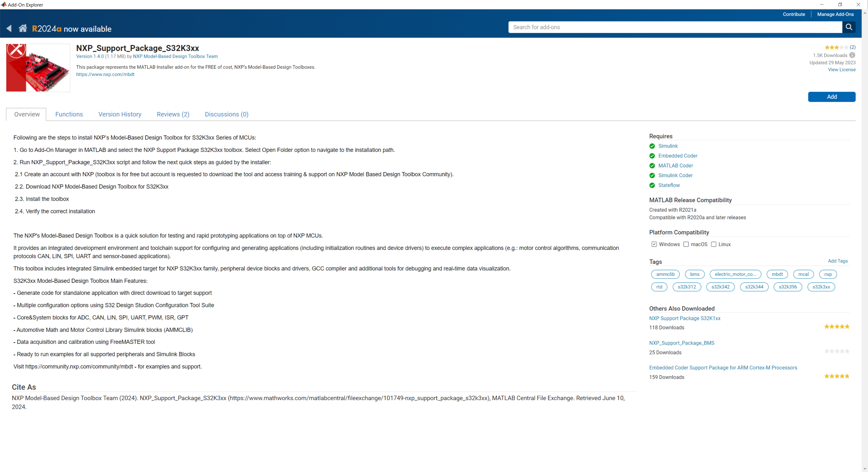This screenshot has width=868, height=472.
Task: Toggle the Windows platform checkbox
Action: 654,244
